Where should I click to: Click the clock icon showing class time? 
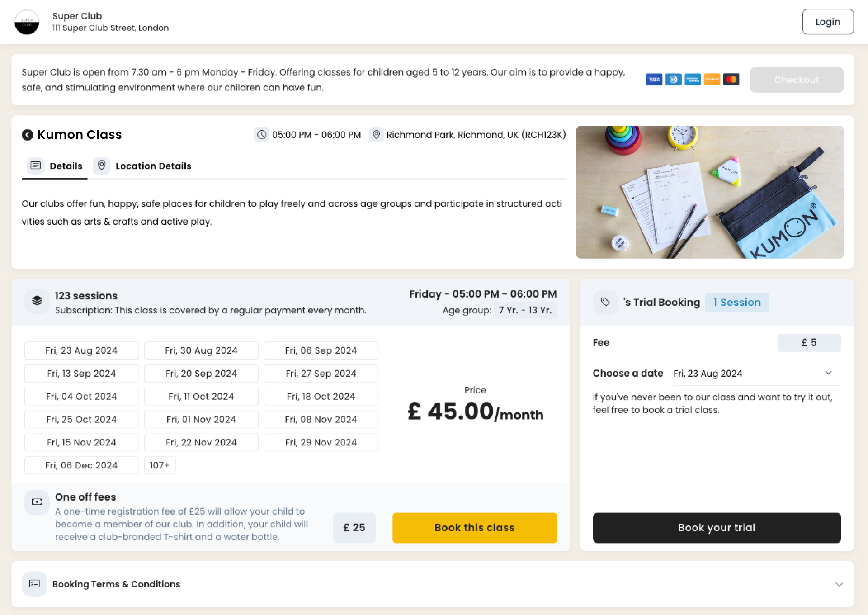[262, 134]
